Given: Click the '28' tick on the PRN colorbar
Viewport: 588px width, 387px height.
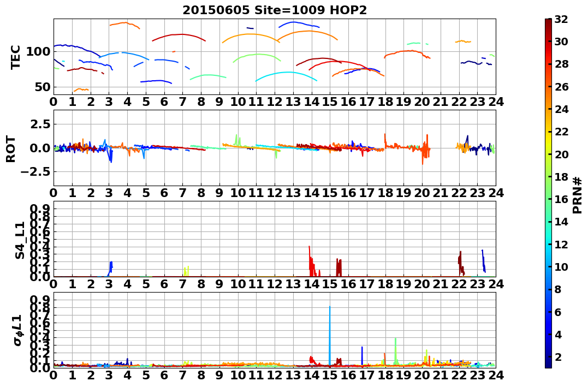Looking at the screenshot, I should point(561,64).
